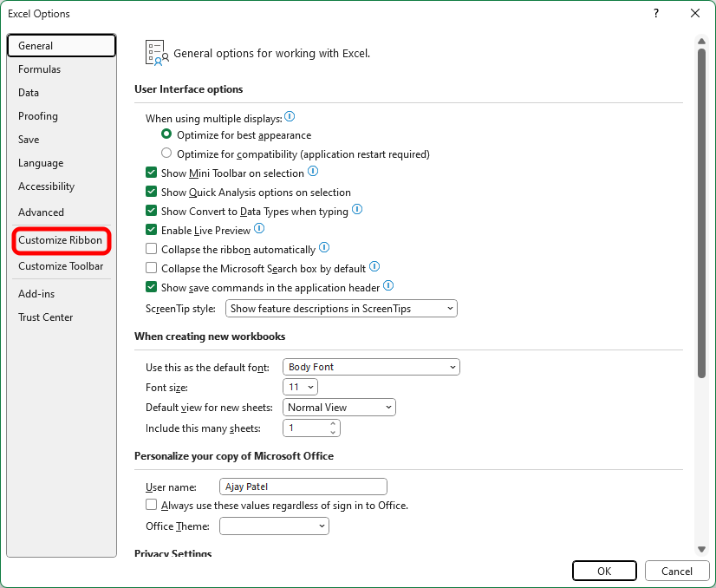The height and width of the screenshot is (588, 716).
Task: Click the info icon next to Mini Toolbar option
Action: coord(311,173)
